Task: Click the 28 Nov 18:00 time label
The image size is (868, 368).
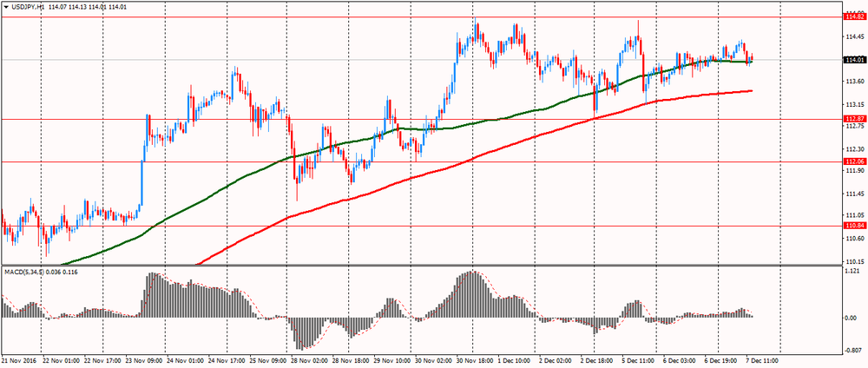Action: 352,359
